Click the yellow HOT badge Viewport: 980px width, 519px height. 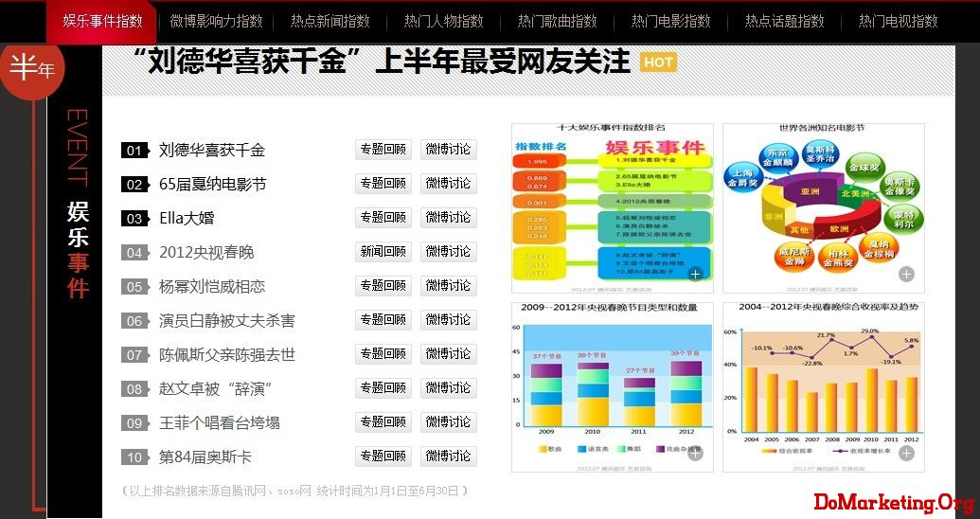point(658,62)
